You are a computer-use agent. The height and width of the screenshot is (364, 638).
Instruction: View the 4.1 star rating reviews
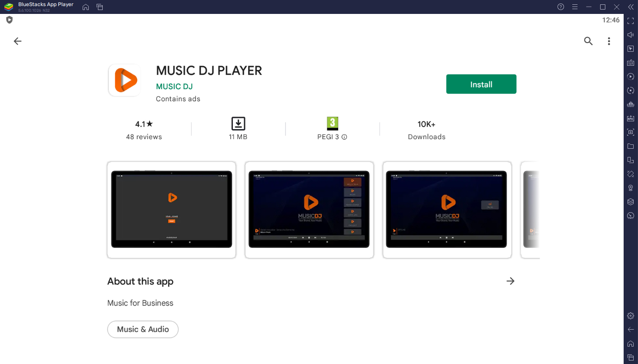[144, 124]
